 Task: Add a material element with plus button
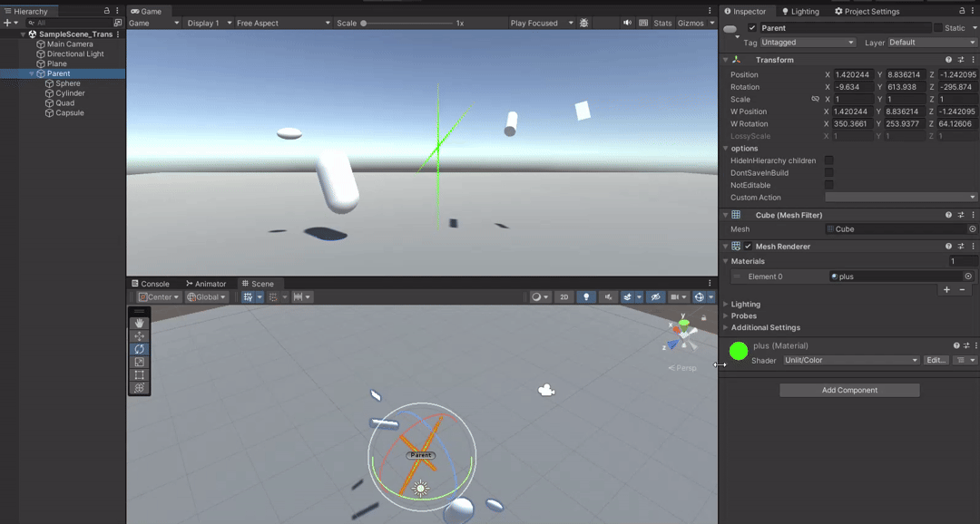pos(946,290)
